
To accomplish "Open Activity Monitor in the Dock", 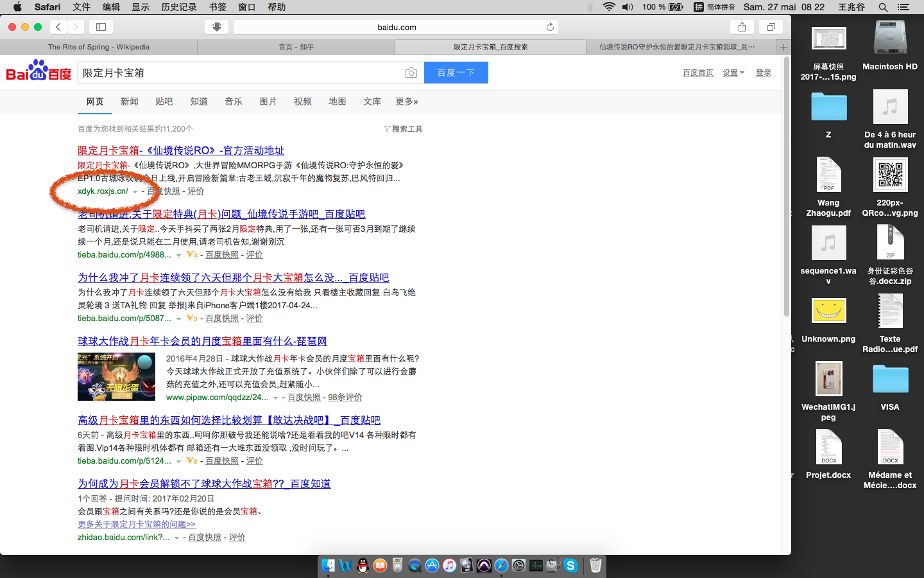I will click(536, 565).
